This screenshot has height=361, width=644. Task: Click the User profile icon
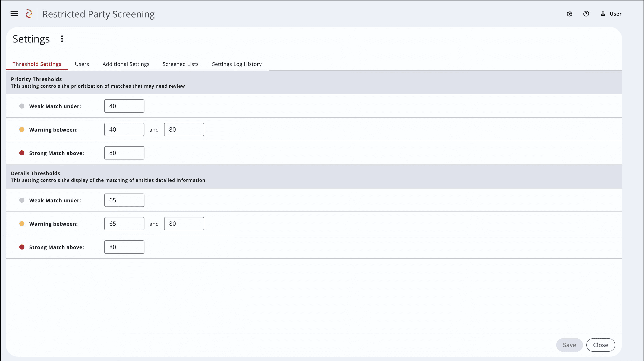pos(603,14)
